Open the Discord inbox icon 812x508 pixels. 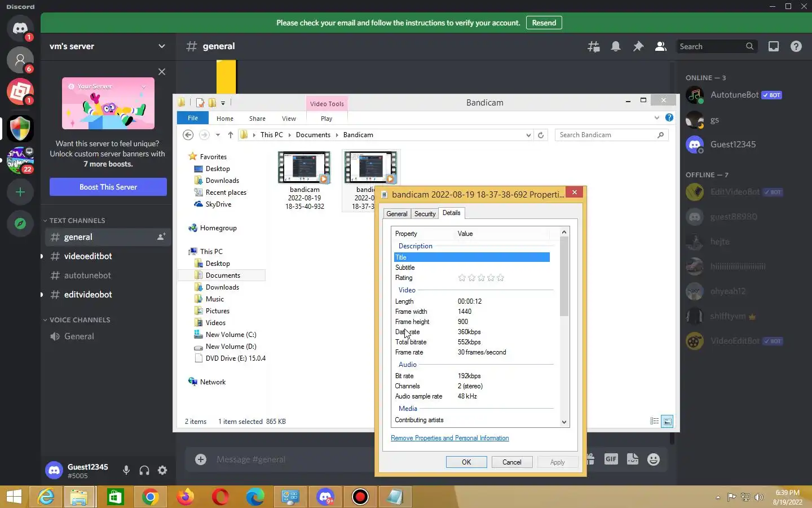pyautogui.click(x=774, y=47)
